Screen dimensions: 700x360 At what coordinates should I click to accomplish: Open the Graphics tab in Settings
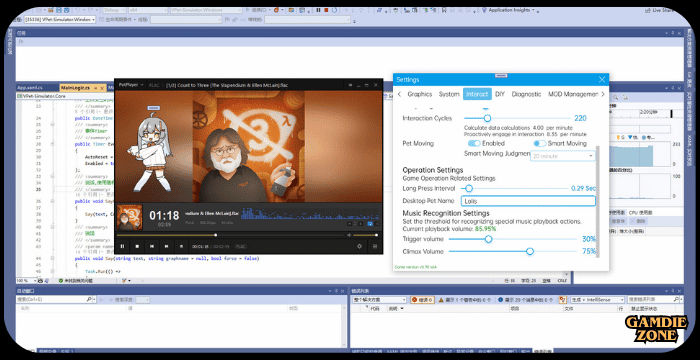pos(420,94)
